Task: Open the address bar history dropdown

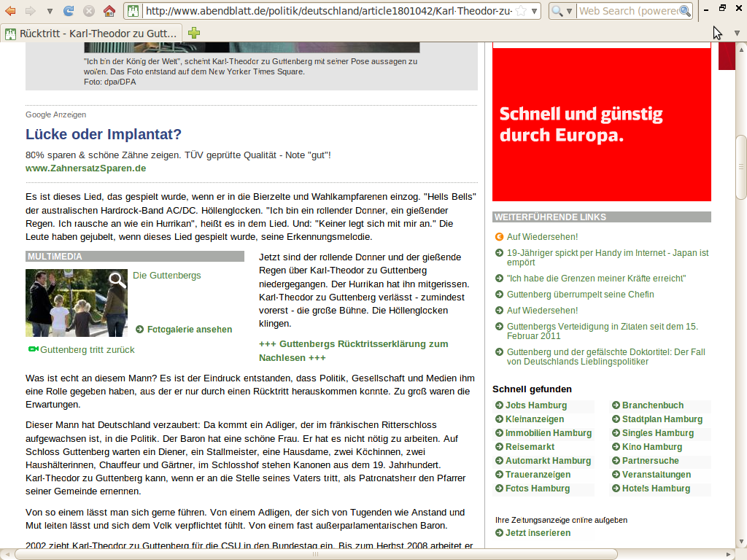Action: click(x=535, y=11)
